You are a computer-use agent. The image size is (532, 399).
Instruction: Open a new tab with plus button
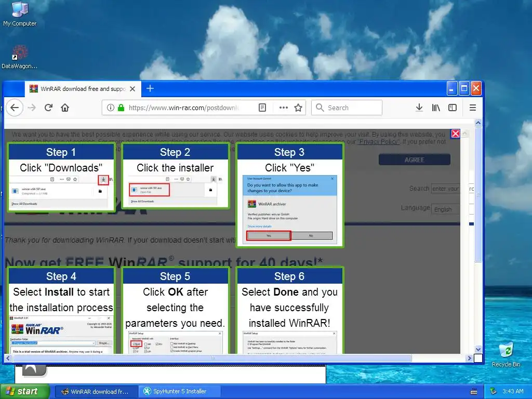tap(150, 88)
